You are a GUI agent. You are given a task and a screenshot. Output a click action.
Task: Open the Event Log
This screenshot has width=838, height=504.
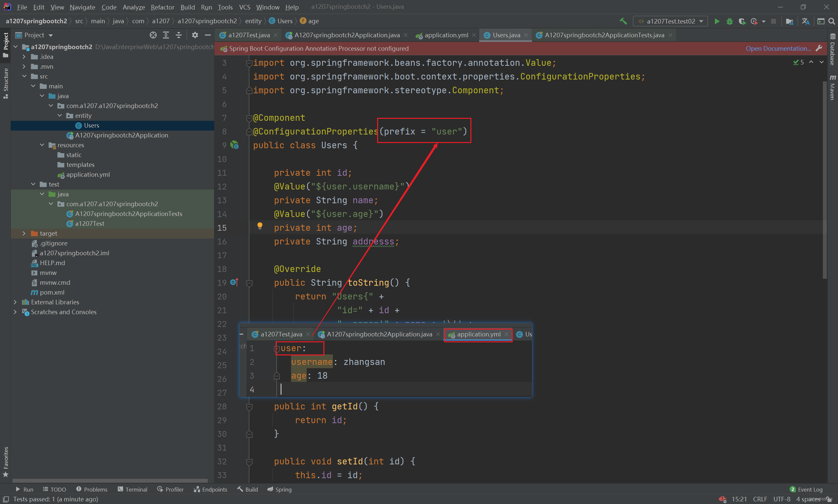[806, 489]
